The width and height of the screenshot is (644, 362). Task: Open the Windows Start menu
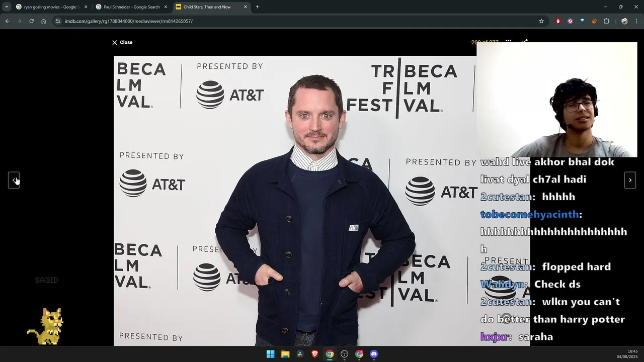(270, 354)
